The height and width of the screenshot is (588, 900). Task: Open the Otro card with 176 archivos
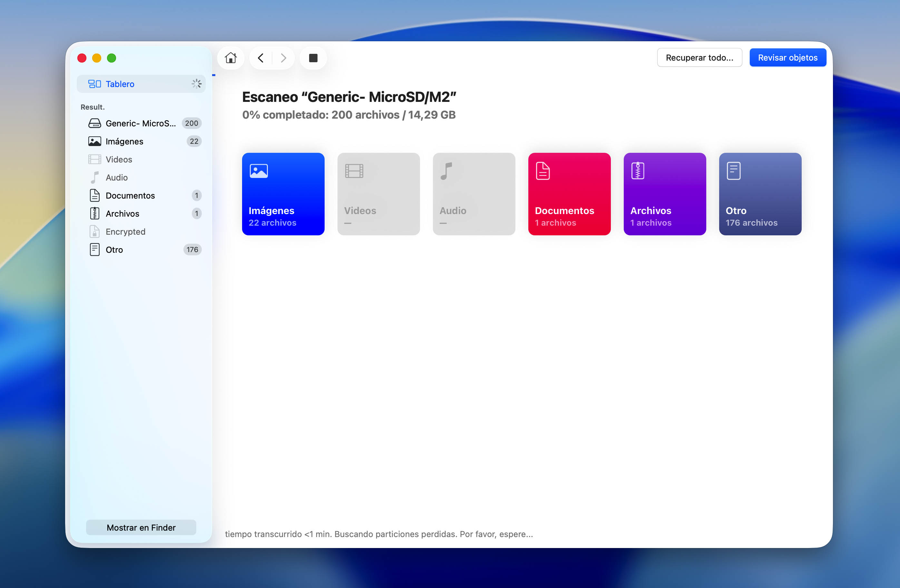[760, 194]
